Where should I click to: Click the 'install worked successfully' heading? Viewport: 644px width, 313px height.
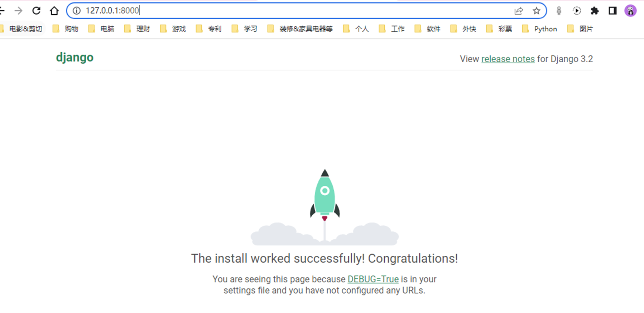[x=325, y=258]
